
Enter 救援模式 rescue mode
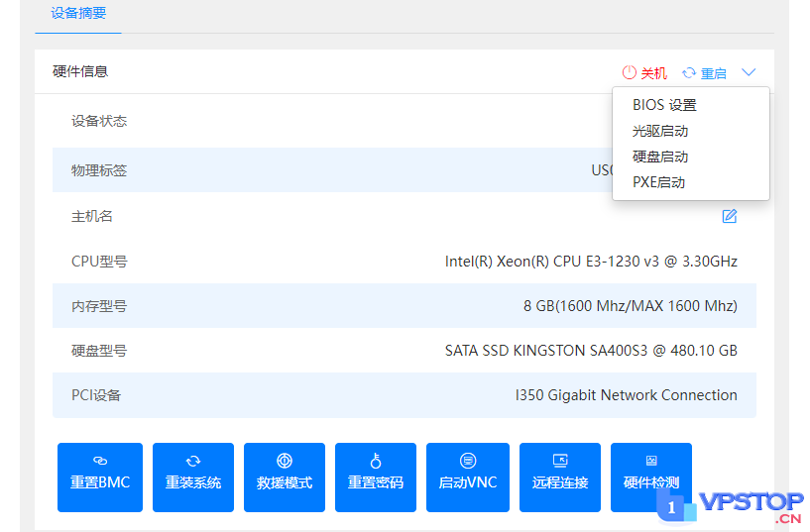click(x=285, y=478)
